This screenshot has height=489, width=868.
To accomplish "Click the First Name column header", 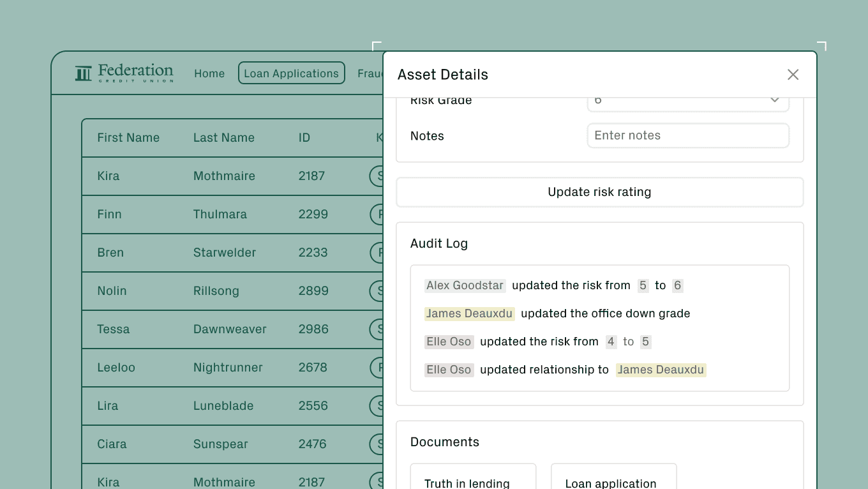I will coord(128,138).
